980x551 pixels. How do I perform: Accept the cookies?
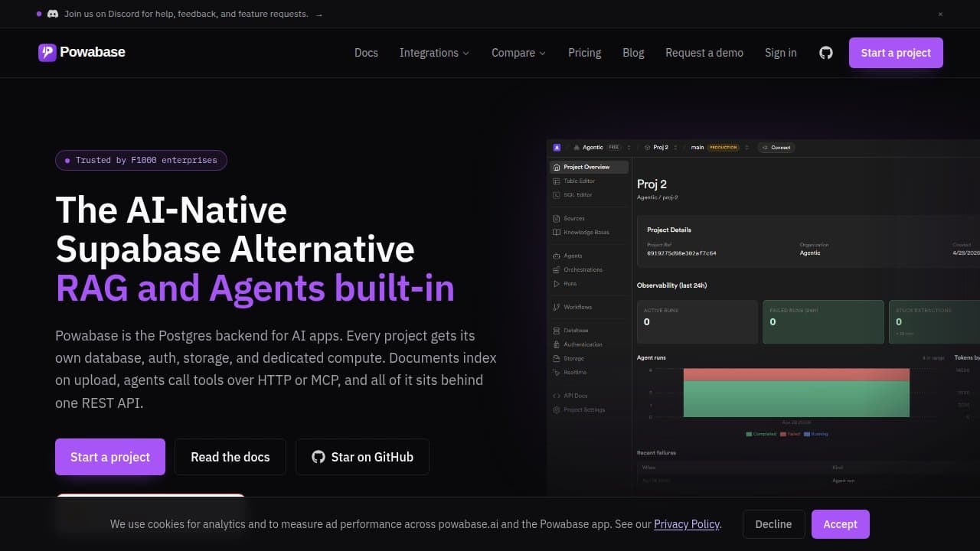[x=841, y=524]
